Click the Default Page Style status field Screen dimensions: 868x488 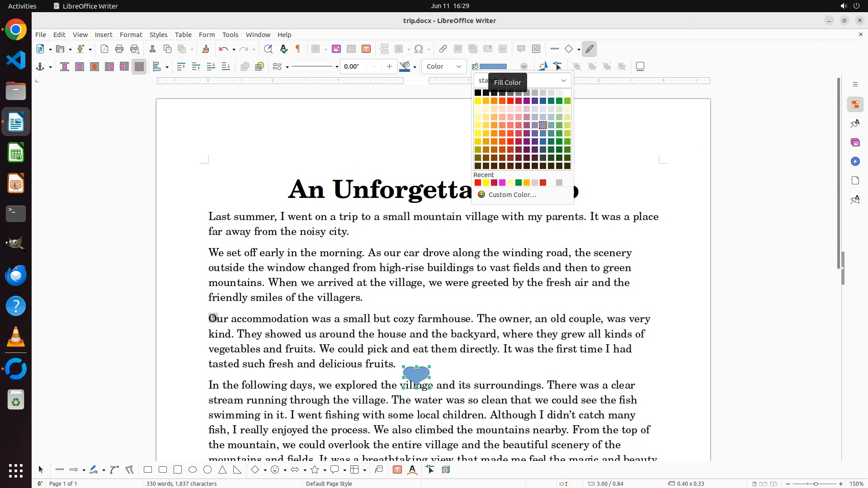point(329,483)
